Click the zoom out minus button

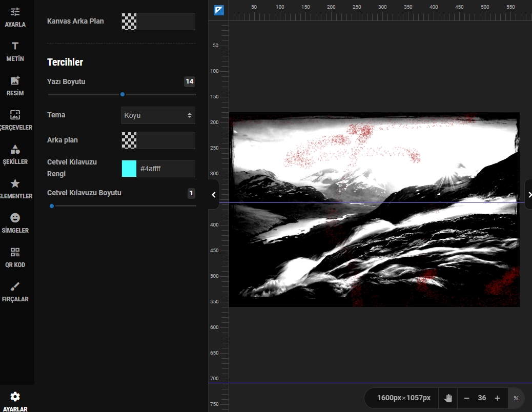[466, 398]
